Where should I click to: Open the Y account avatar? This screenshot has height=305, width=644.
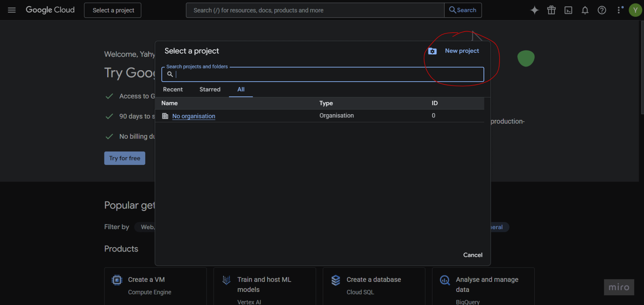[x=635, y=10]
